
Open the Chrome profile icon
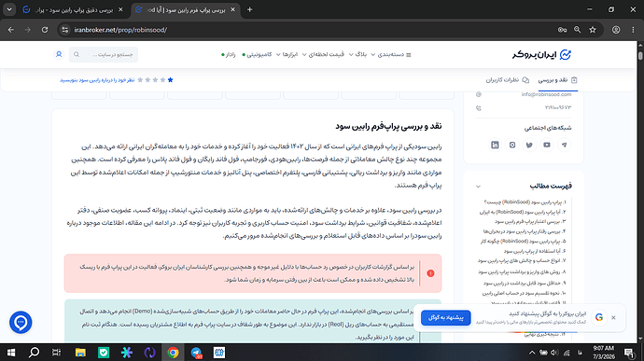tap(616, 30)
